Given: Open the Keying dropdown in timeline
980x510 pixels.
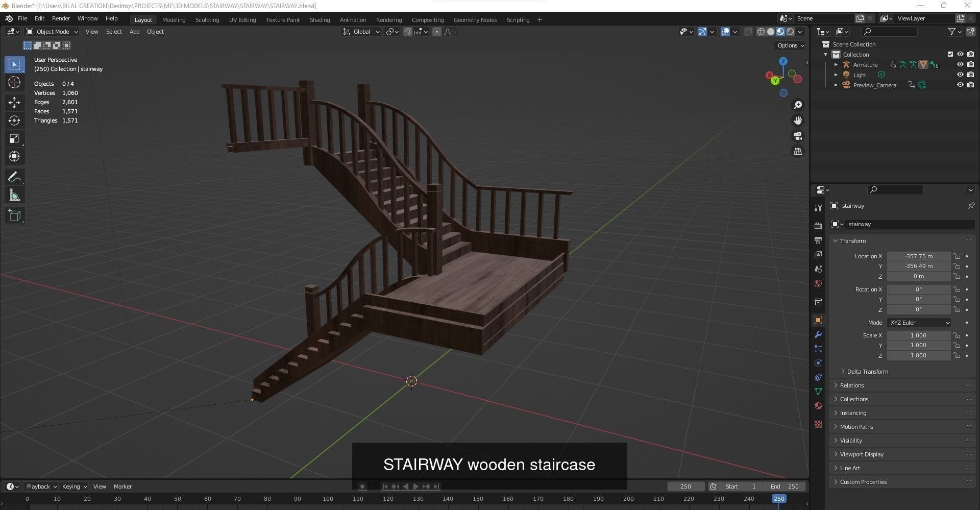Looking at the screenshot, I should 75,487.
